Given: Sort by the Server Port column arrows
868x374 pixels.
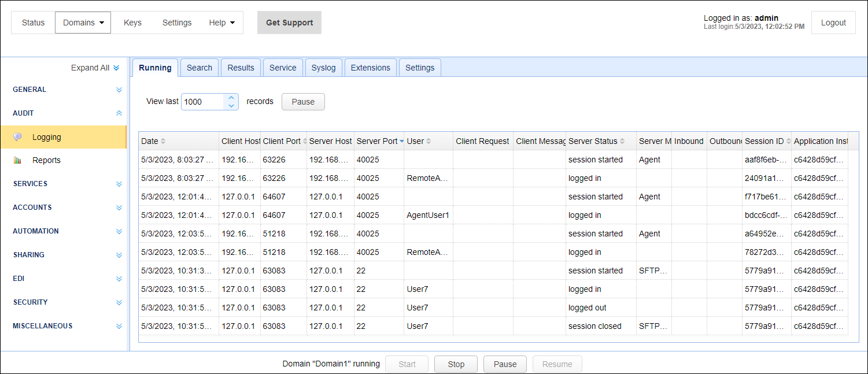Looking at the screenshot, I should pyautogui.click(x=402, y=141).
